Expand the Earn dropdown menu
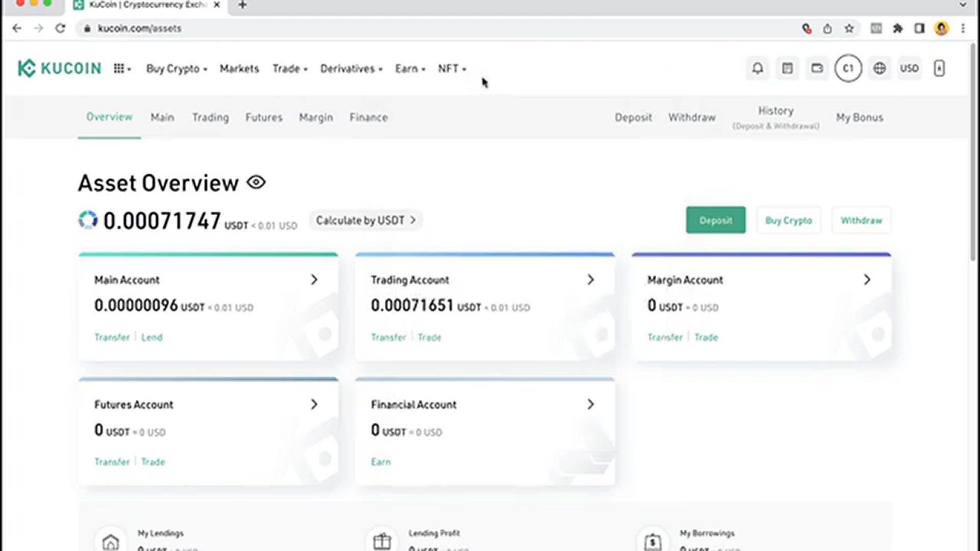 pos(410,68)
